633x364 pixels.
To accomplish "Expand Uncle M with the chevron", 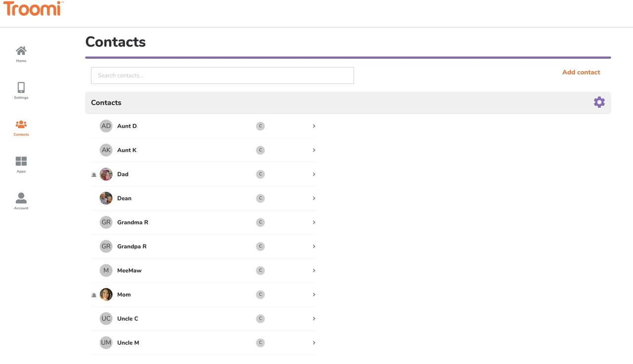I will tap(314, 343).
